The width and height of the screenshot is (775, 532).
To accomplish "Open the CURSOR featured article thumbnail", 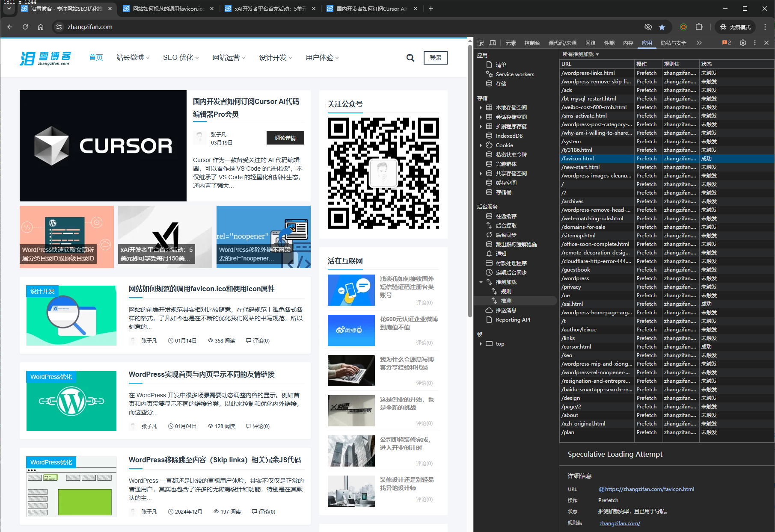I will 103,146.
